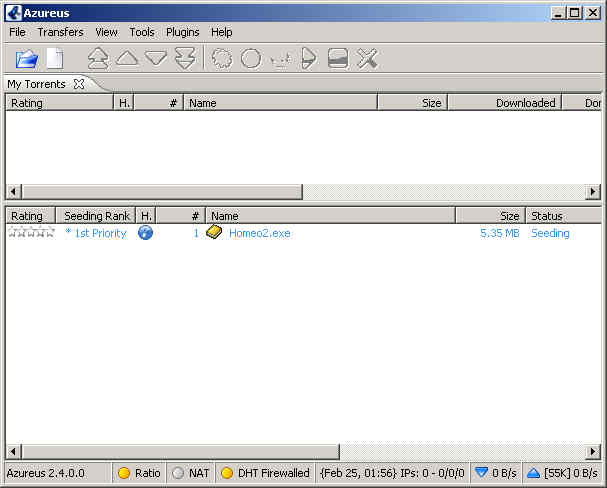Viewport: 607px width, 488px height.
Task: Click the downloads list H. column header
Action: click(124, 103)
